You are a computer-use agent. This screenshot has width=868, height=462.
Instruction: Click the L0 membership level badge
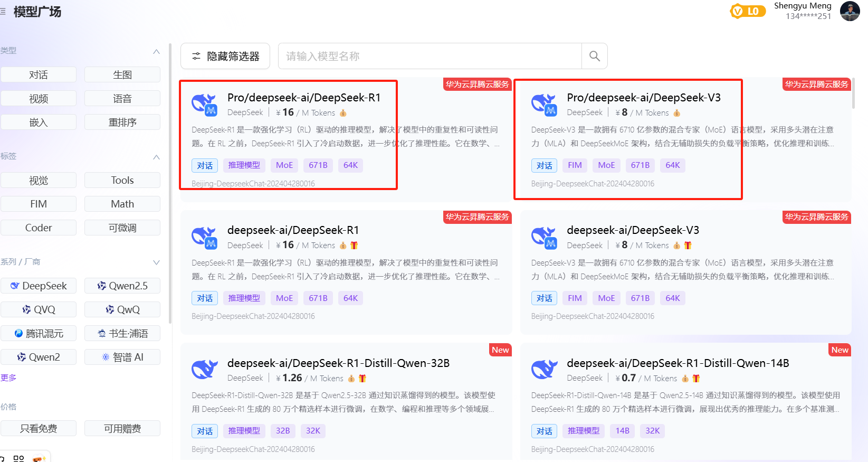pos(748,11)
